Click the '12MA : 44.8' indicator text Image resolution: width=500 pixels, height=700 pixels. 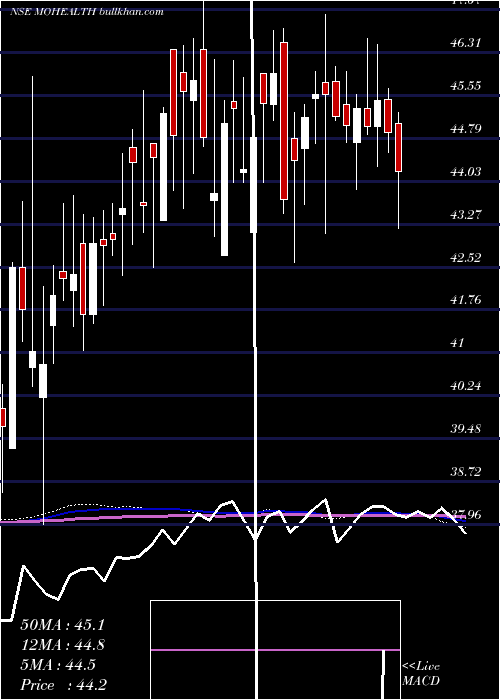62,645
